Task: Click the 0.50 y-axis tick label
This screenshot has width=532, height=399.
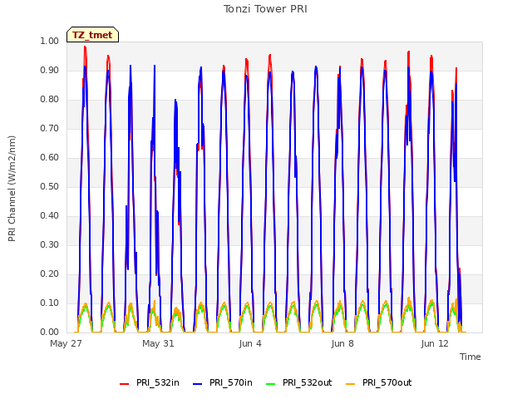Action: pos(50,186)
